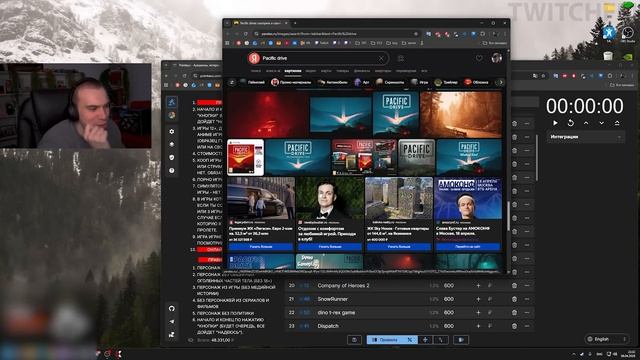Switch to the переводчик tab on Yandex
640x360 pixels.
coord(406,71)
